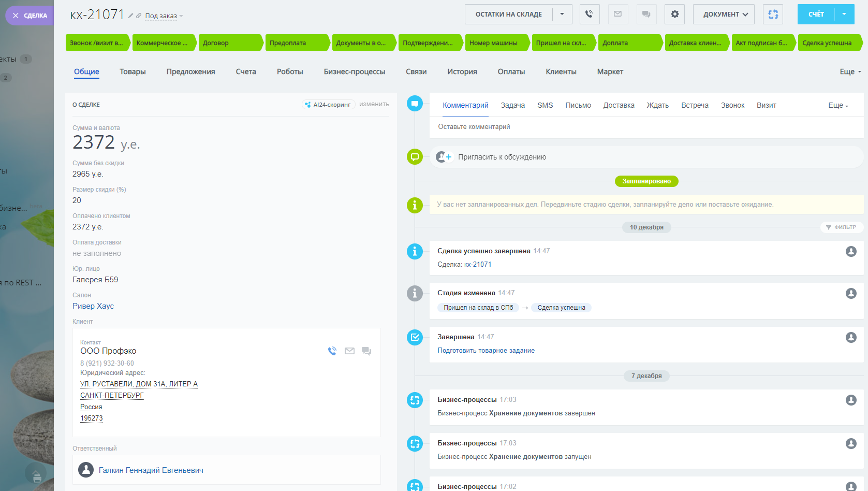
Task: Open Галкин Геннадий Евгеньевич profile link
Action: [151, 470]
